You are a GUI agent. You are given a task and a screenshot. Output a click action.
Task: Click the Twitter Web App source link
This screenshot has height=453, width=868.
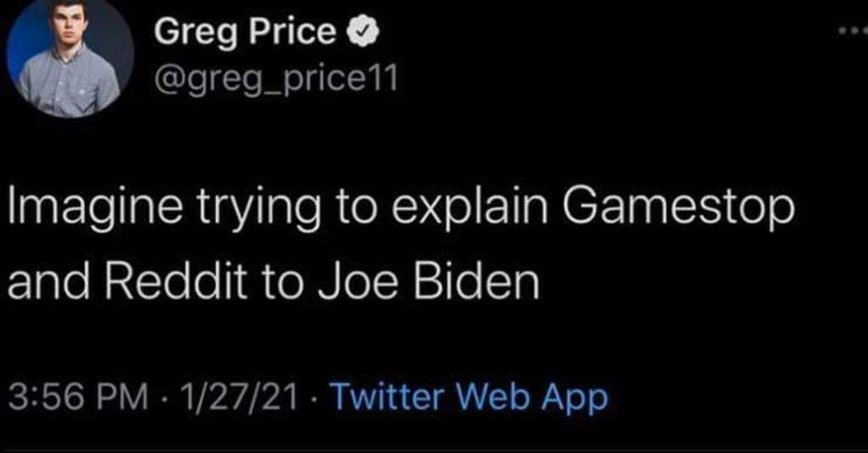(468, 396)
